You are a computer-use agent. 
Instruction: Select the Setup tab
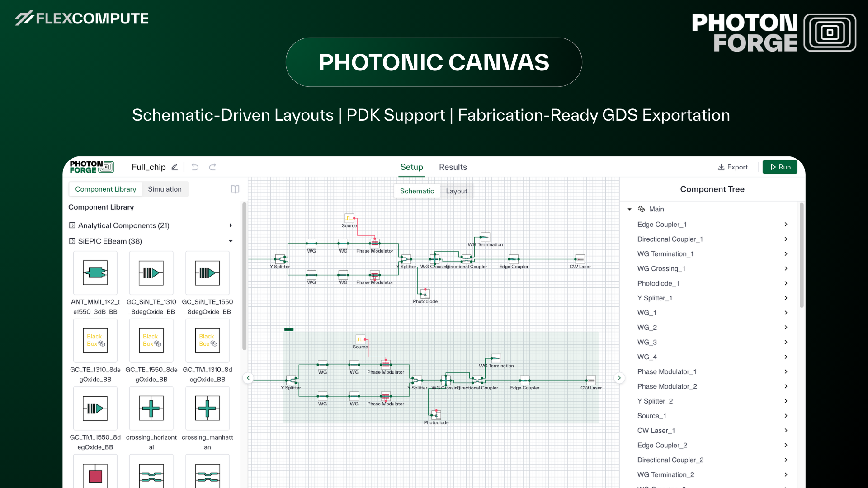point(411,167)
